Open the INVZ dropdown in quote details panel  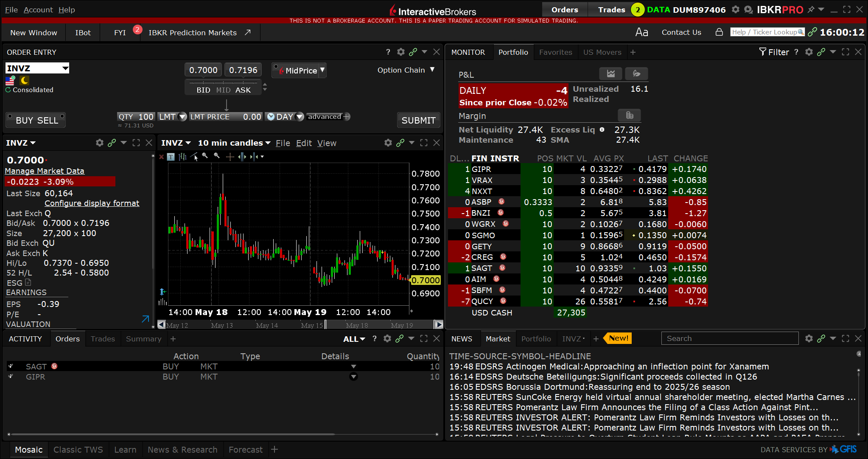(21, 143)
